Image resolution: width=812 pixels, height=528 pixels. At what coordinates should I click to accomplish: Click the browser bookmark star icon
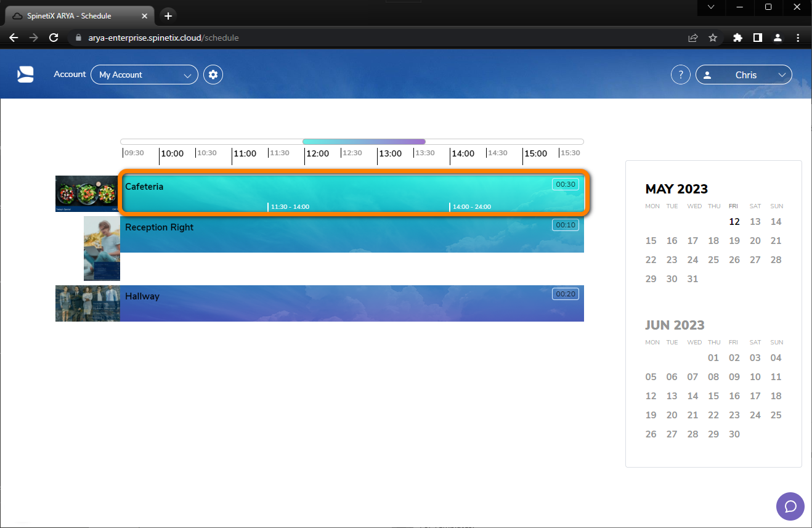click(x=713, y=38)
